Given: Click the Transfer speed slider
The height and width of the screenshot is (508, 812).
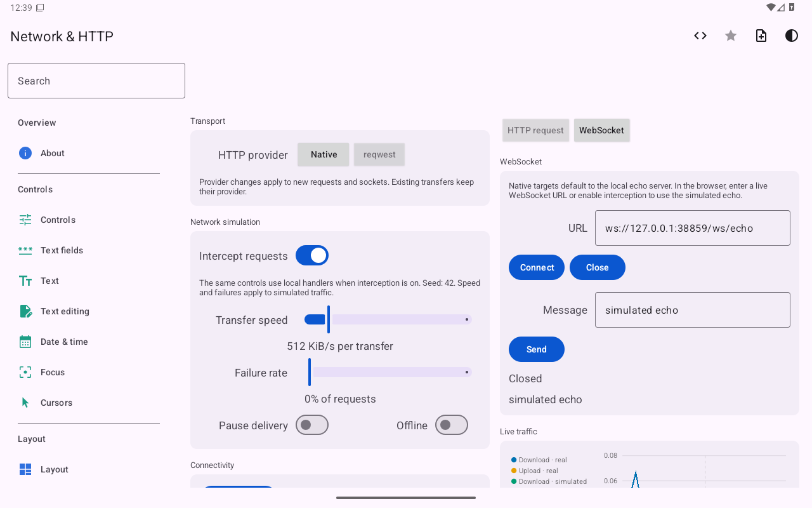Looking at the screenshot, I should click(388, 319).
